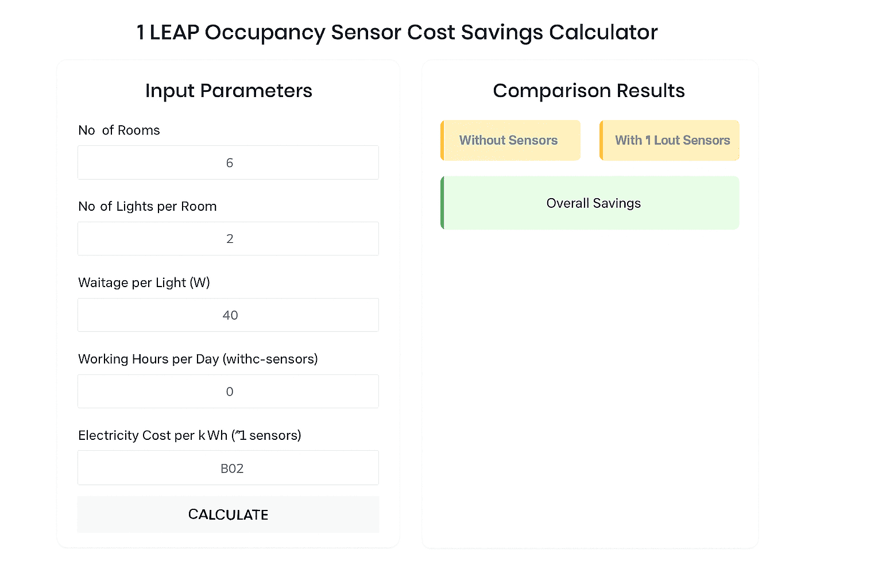Click the Comparison Results heading
The width and height of the screenshot is (882, 588).
click(589, 90)
